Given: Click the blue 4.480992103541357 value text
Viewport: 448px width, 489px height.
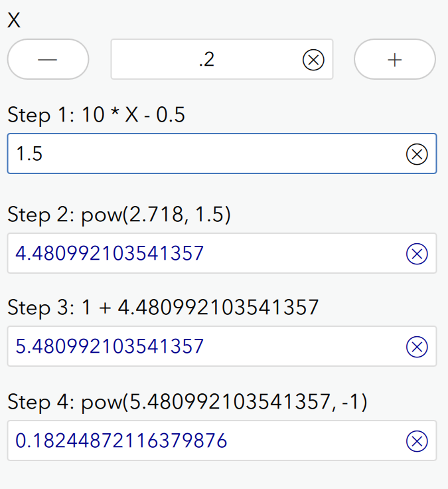Looking at the screenshot, I should [x=110, y=254].
